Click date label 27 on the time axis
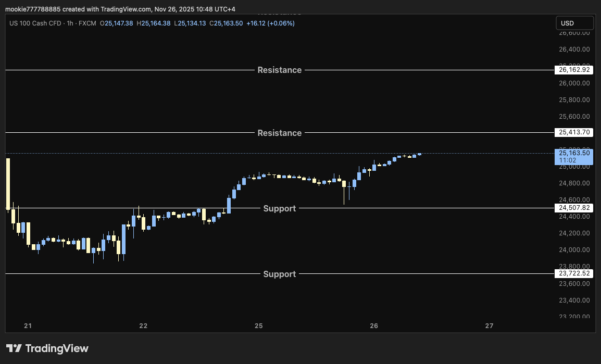The height and width of the screenshot is (364, 601). pos(489,326)
